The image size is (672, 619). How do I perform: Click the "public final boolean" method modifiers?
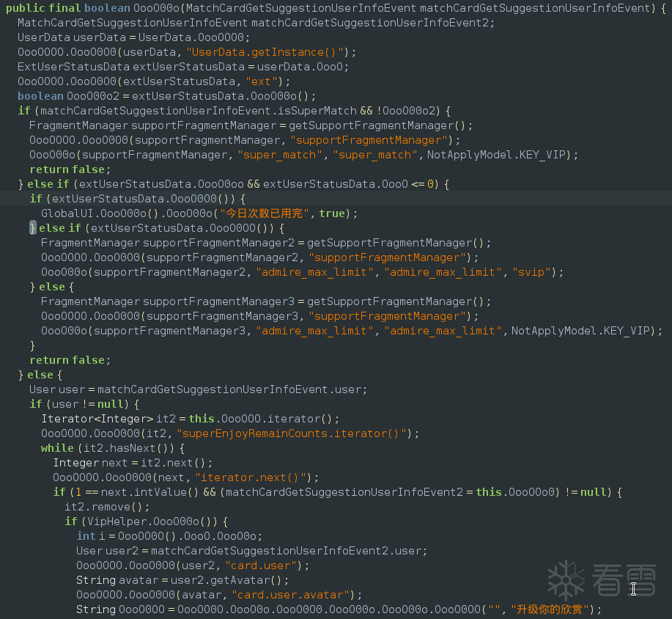(x=67, y=9)
